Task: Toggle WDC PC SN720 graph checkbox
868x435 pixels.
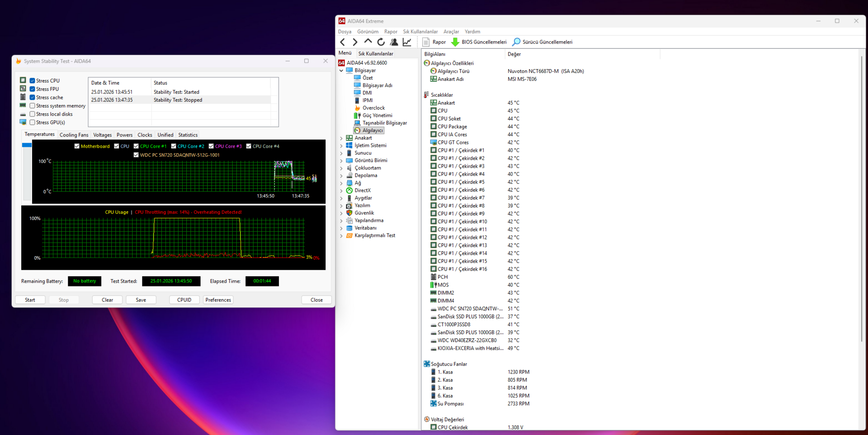Action: pyautogui.click(x=136, y=154)
